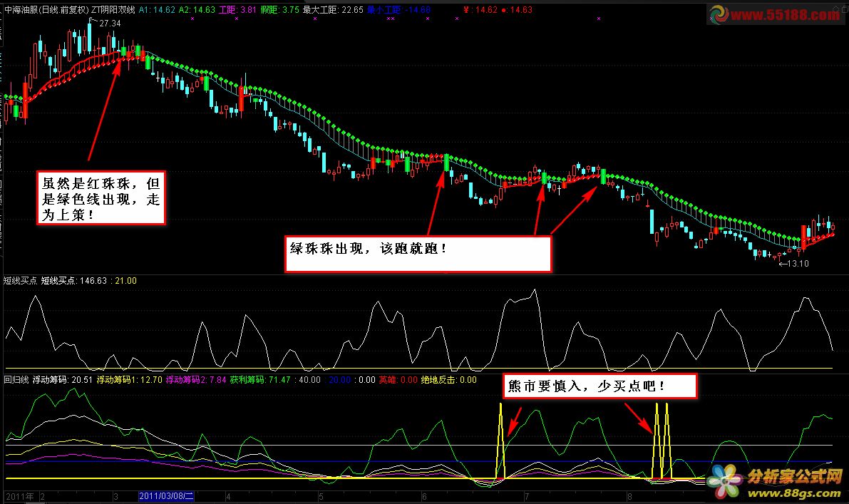This screenshot has width=849, height=504.
Task: Click month 7 marker on the time axis
Action: pos(526,496)
